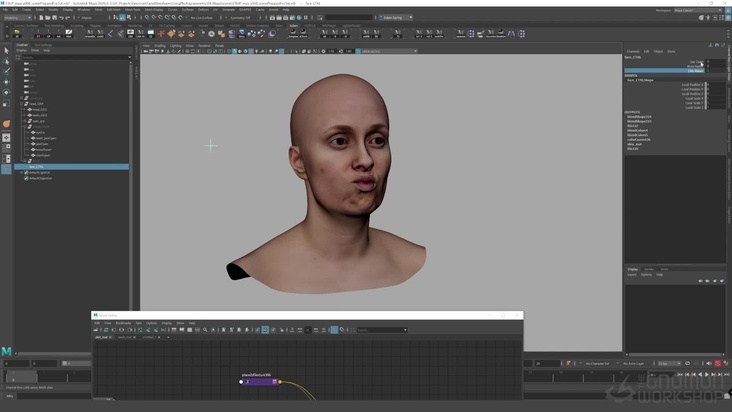732x412 pixels.
Task: Choose the Scale tool in toolbox
Action: [x=6, y=103]
